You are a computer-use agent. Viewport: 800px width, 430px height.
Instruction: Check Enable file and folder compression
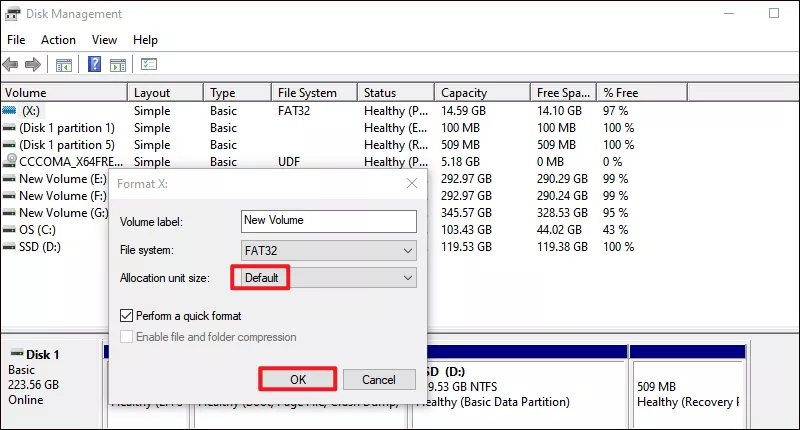[127, 337]
